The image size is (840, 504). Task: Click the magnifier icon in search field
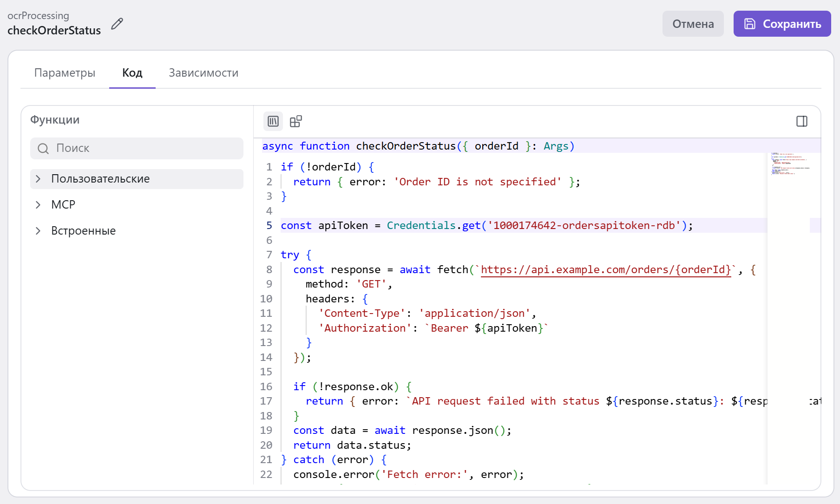click(43, 149)
